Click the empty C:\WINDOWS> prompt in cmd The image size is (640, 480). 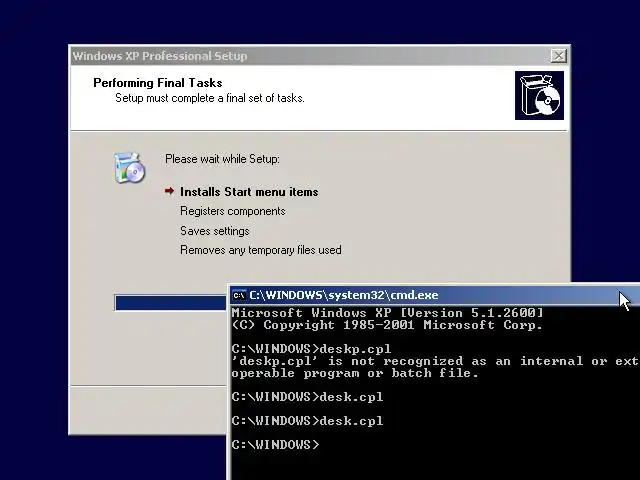pos(276,445)
